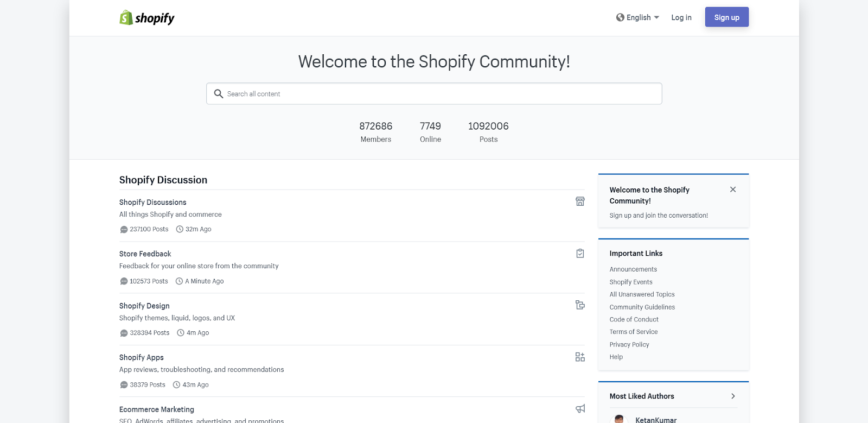Viewport: 868px width, 423px height.
Task: Click the clipboard icon beside Store Feedback
Action: point(580,254)
